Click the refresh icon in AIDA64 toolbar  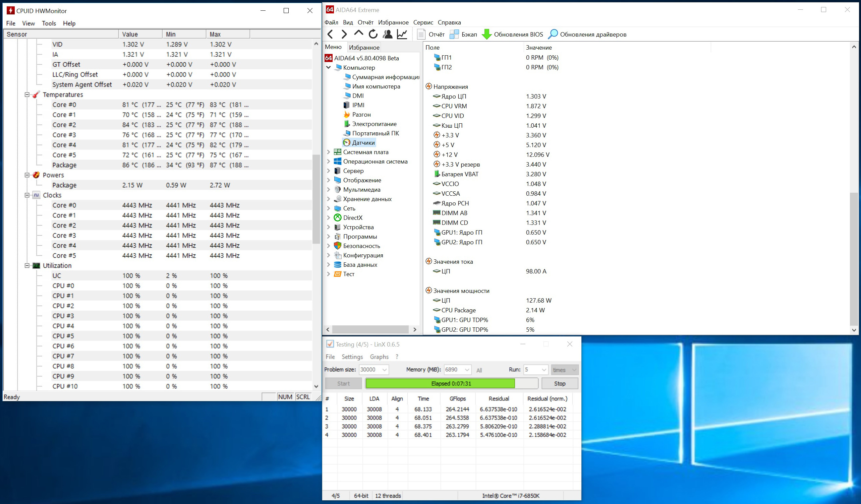[373, 34]
